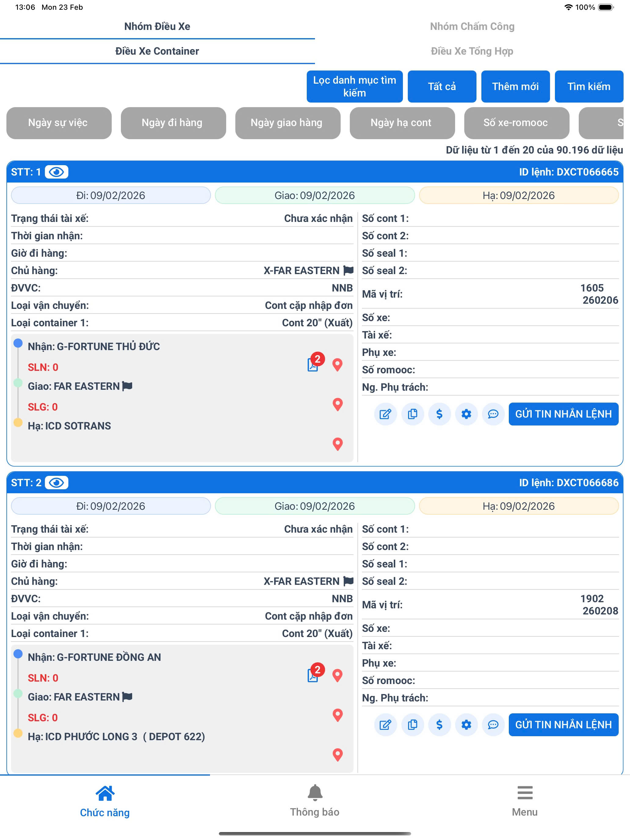Open edit icon for order DXCT066665
This screenshot has width=630, height=840.
[386, 414]
